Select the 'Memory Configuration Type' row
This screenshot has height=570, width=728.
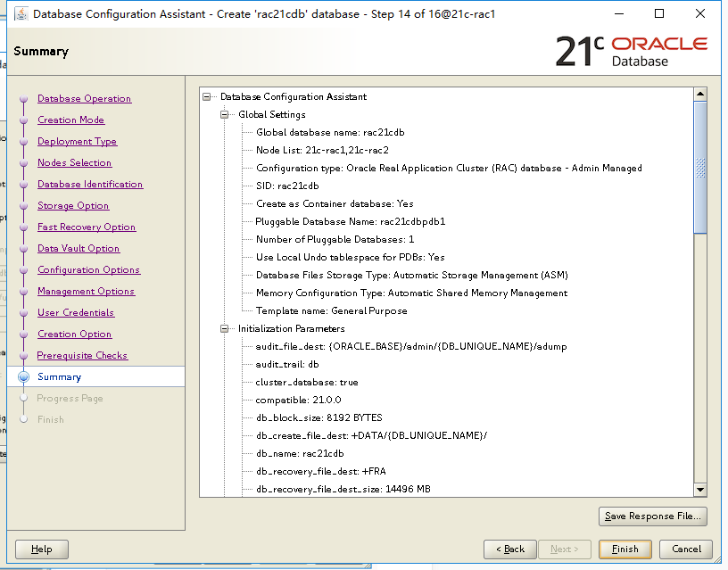pos(412,293)
